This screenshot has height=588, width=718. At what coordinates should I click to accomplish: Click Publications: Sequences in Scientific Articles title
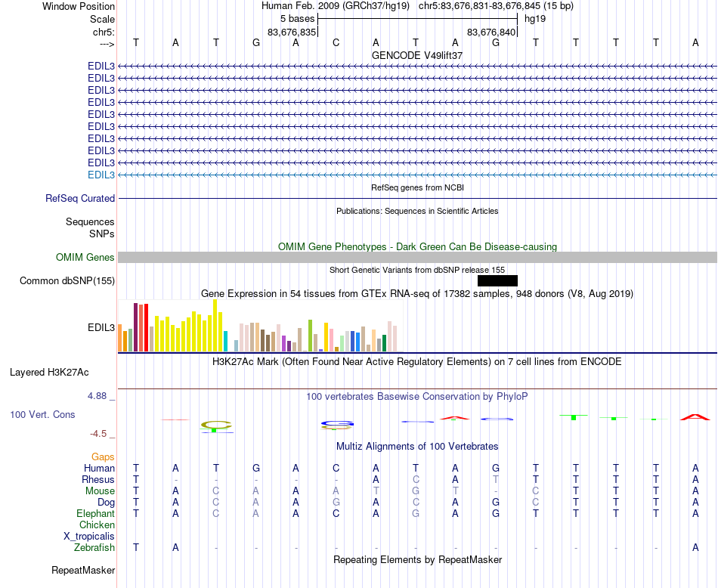(417, 211)
